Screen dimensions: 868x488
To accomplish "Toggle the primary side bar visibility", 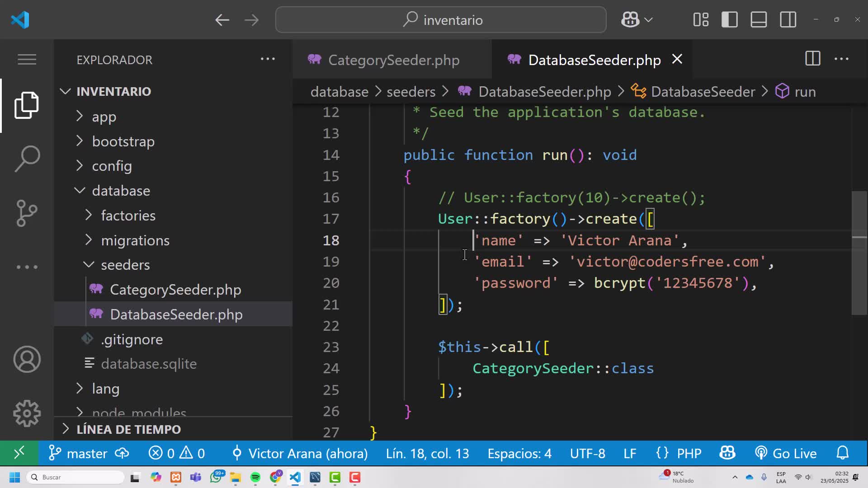I will (730, 20).
